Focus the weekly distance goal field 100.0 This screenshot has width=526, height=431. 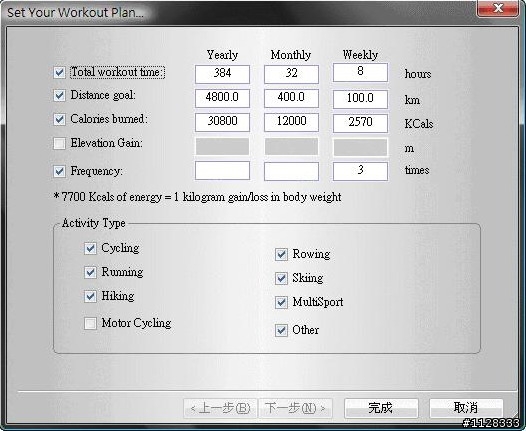tap(360, 99)
